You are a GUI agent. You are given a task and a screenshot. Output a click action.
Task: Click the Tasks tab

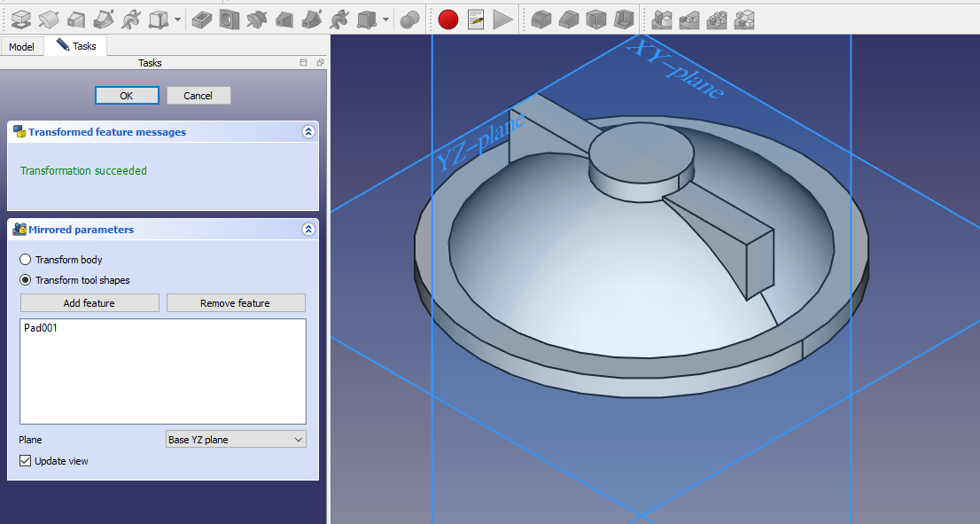77,46
